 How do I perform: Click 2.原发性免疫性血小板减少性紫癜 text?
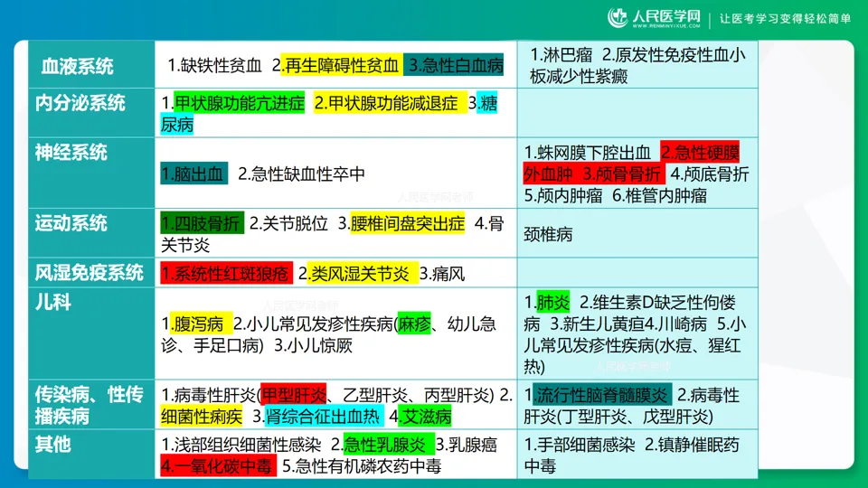click(637, 65)
